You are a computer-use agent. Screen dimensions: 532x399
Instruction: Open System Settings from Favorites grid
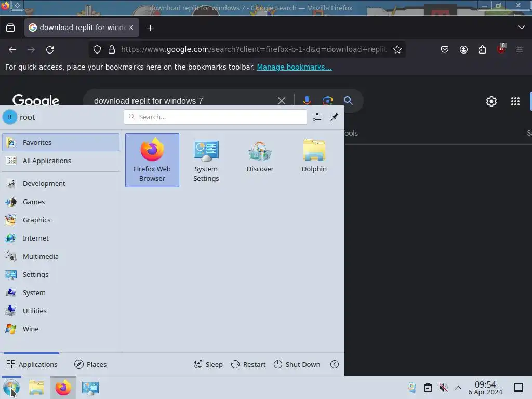pyautogui.click(x=206, y=160)
